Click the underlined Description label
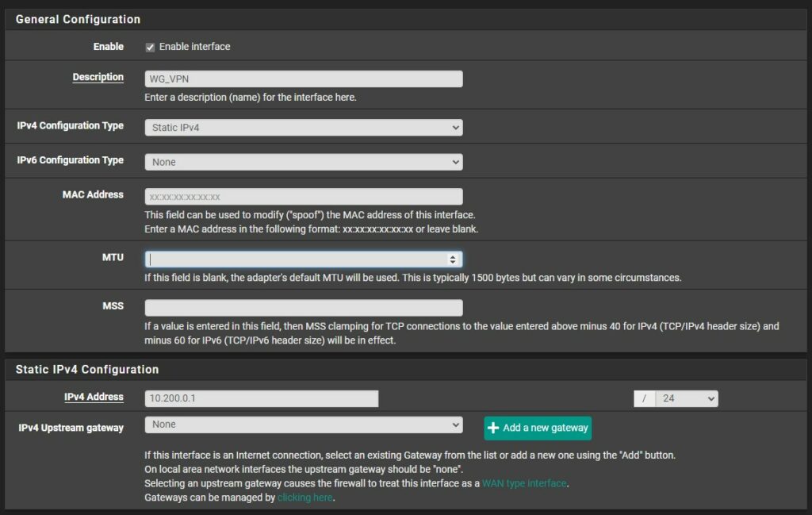 click(98, 77)
